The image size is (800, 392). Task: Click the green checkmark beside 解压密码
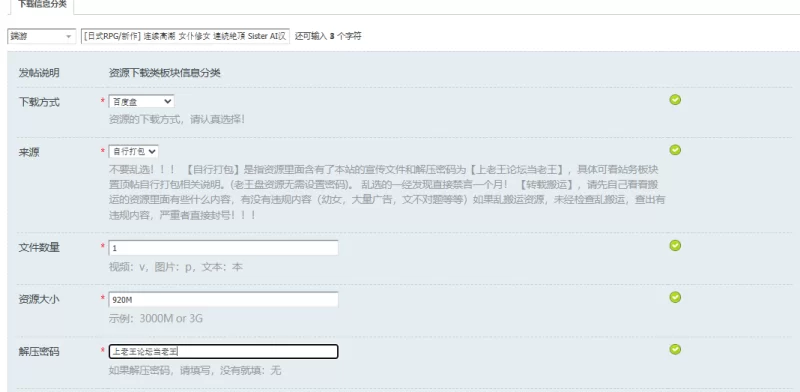pos(675,349)
